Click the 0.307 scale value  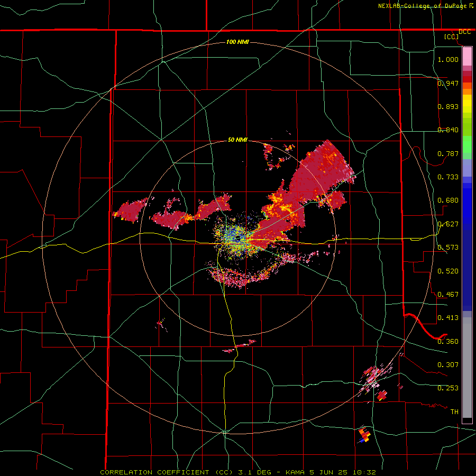448,365
